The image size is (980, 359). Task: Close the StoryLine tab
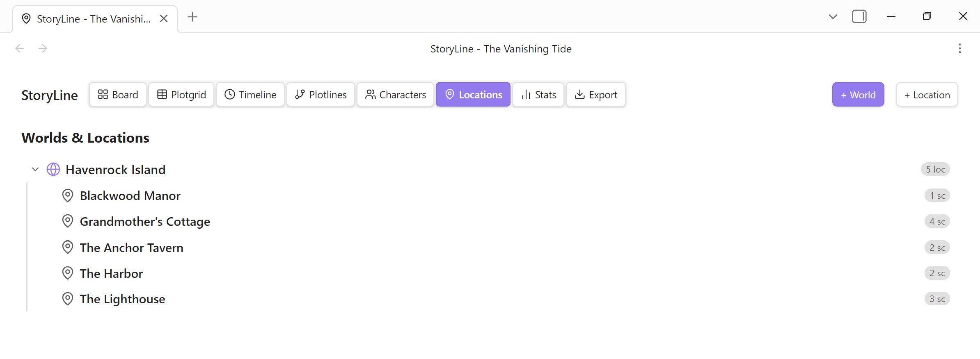click(164, 18)
